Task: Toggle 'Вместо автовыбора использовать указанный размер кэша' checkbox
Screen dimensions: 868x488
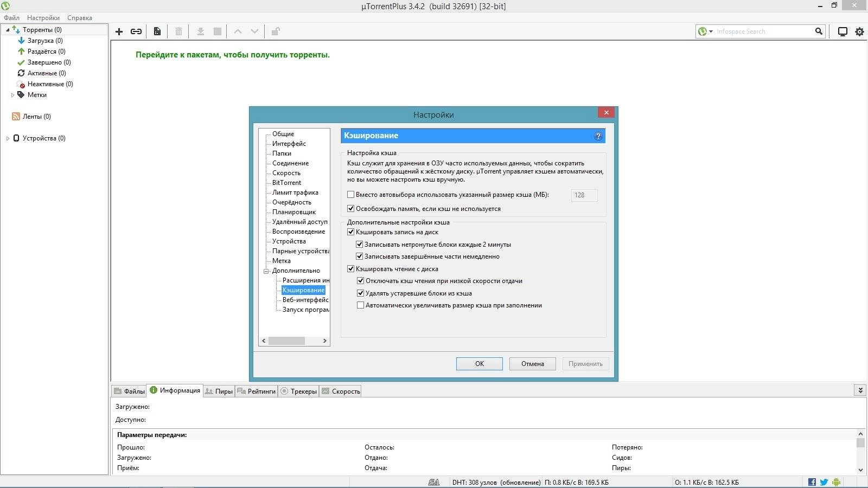Action: tap(350, 195)
